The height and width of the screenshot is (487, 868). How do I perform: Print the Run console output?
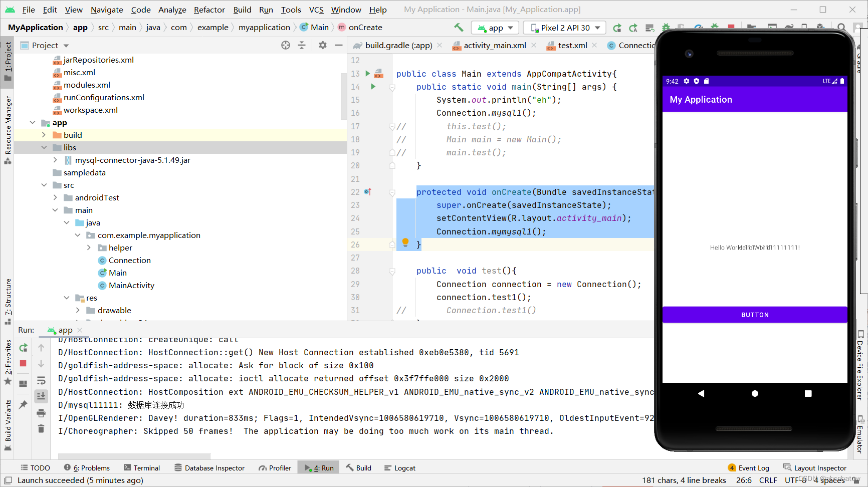click(x=41, y=413)
